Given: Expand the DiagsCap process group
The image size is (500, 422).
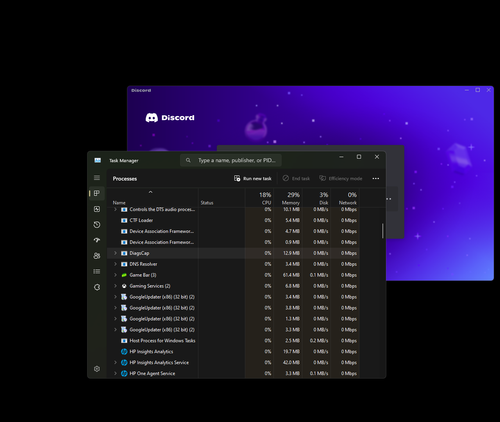Looking at the screenshot, I should tap(115, 253).
